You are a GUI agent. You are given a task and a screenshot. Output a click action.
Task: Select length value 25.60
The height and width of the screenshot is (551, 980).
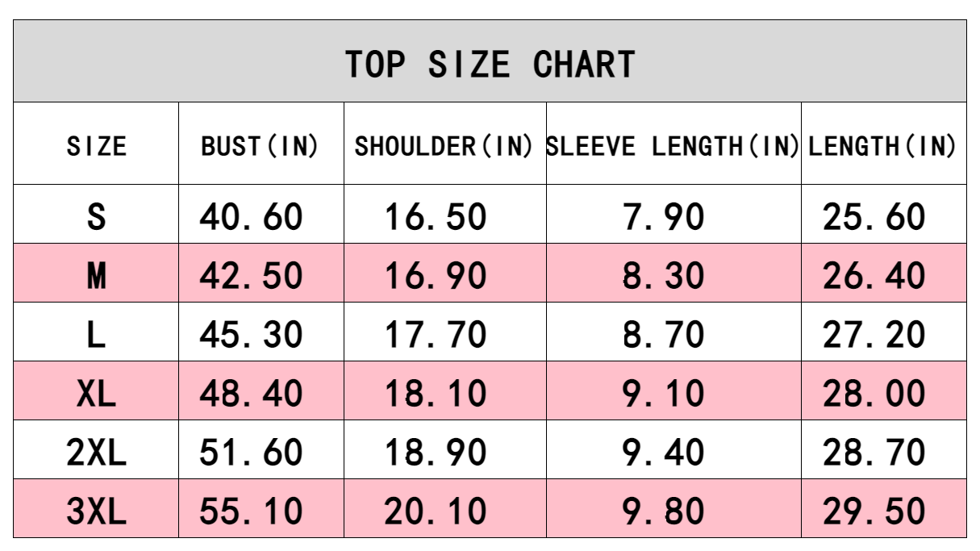874,216
